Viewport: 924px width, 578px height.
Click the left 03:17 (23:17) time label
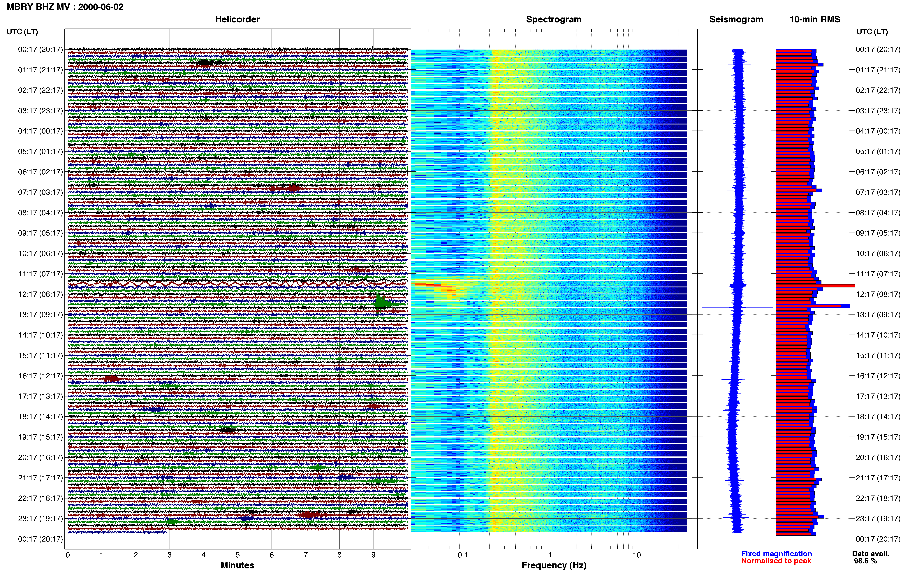(41, 111)
